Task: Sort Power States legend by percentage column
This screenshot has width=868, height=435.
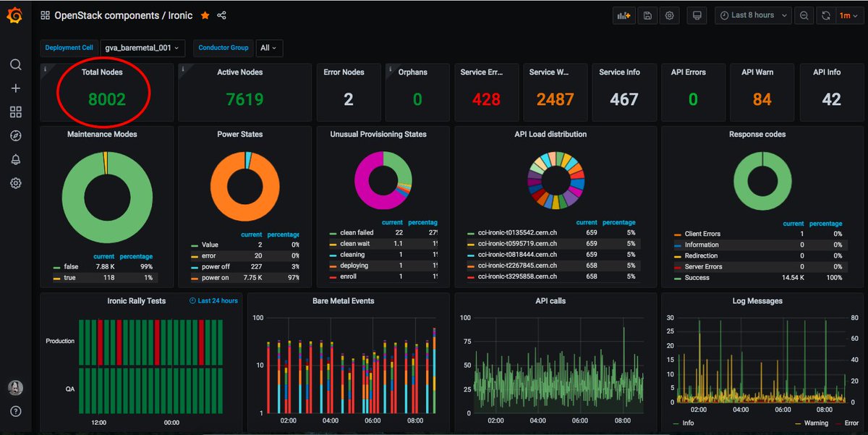Action: (283, 235)
